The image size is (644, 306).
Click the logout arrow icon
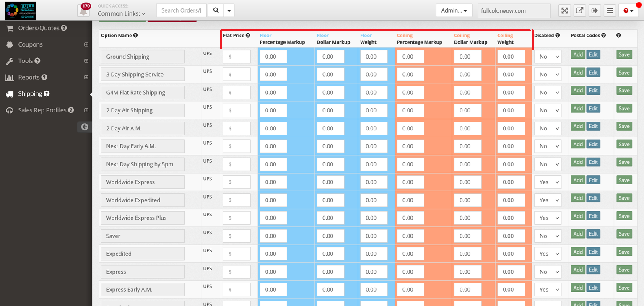(x=595, y=10)
